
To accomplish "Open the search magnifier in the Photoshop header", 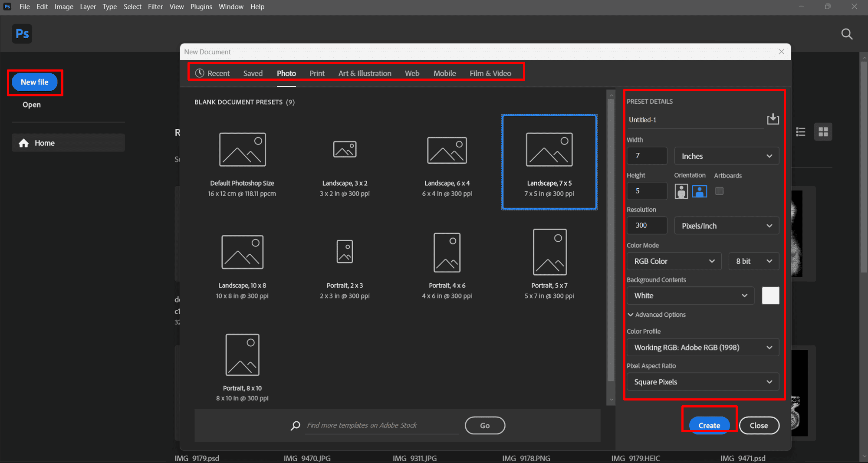I will click(x=847, y=34).
